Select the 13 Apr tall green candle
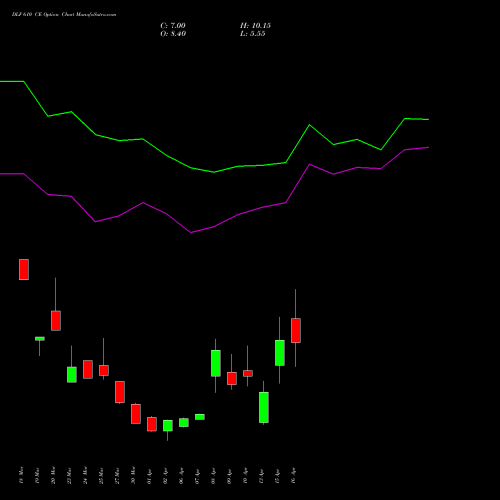This screenshot has width=500, height=500. [x=264, y=407]
